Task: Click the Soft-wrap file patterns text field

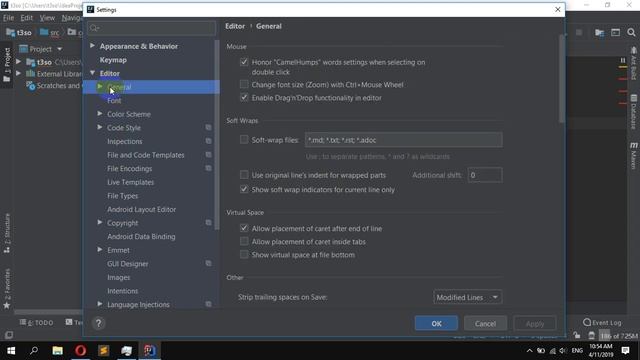Action: pyautogui.click(x=404, y=140)
